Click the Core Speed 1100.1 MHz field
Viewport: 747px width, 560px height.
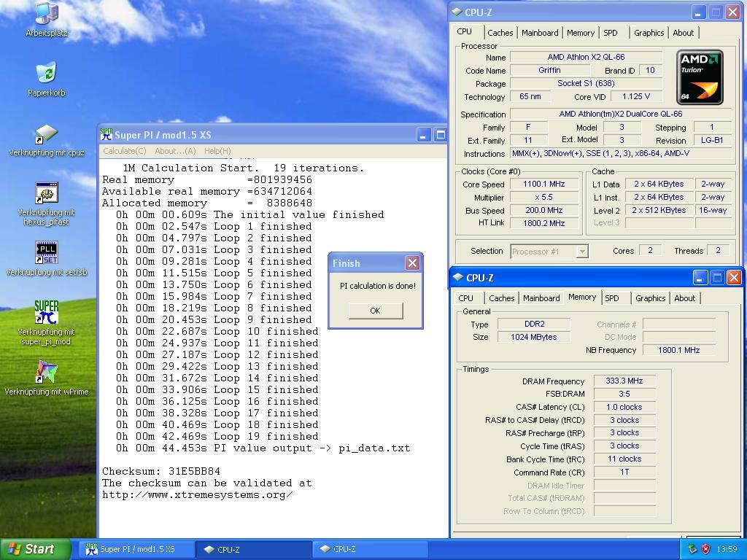tap(544, 184)
